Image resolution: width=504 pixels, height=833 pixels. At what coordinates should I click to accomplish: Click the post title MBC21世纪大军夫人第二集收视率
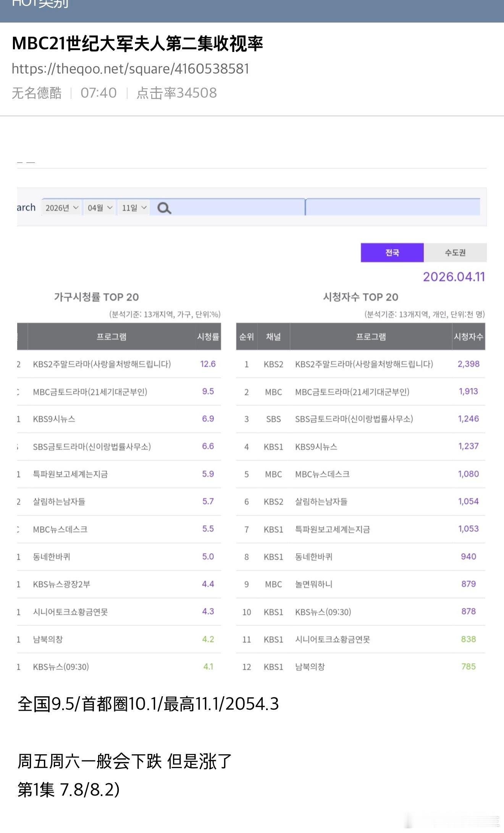pyautogui.click(x=137, y=44)
